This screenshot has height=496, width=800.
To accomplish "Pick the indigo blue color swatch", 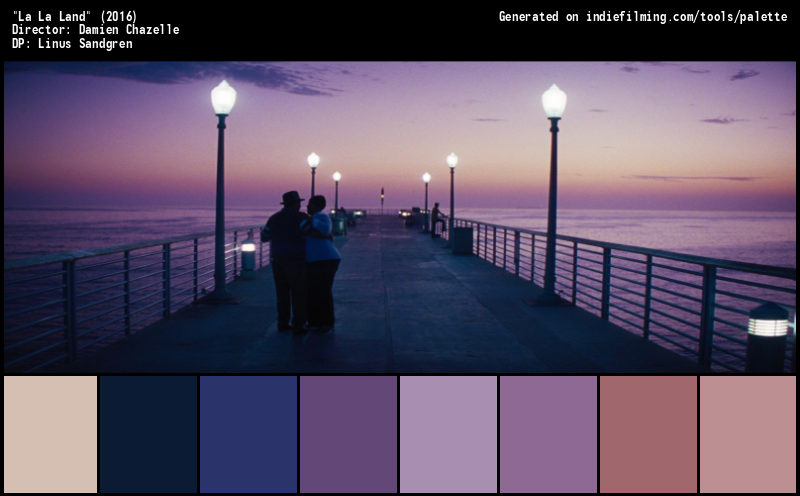I will pos(248,434).
